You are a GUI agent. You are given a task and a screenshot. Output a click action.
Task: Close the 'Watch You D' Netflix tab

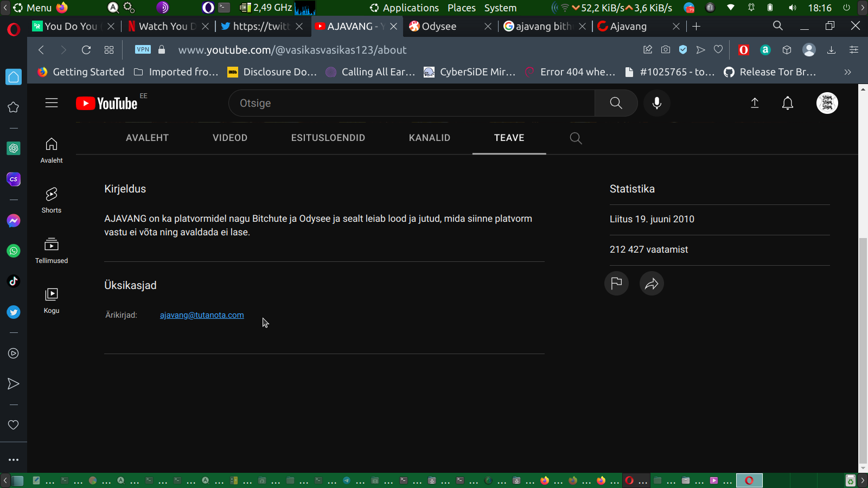[x=205, y=26]
